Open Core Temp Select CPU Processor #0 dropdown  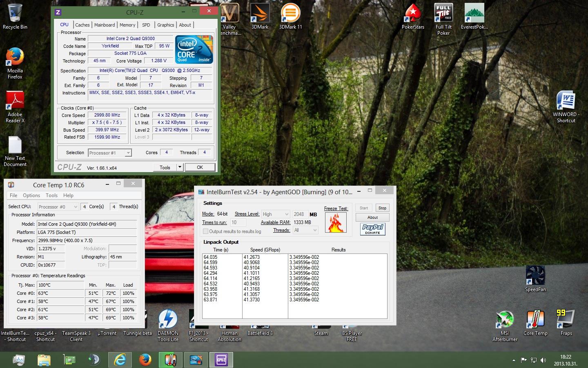click(x=58, y=207)
